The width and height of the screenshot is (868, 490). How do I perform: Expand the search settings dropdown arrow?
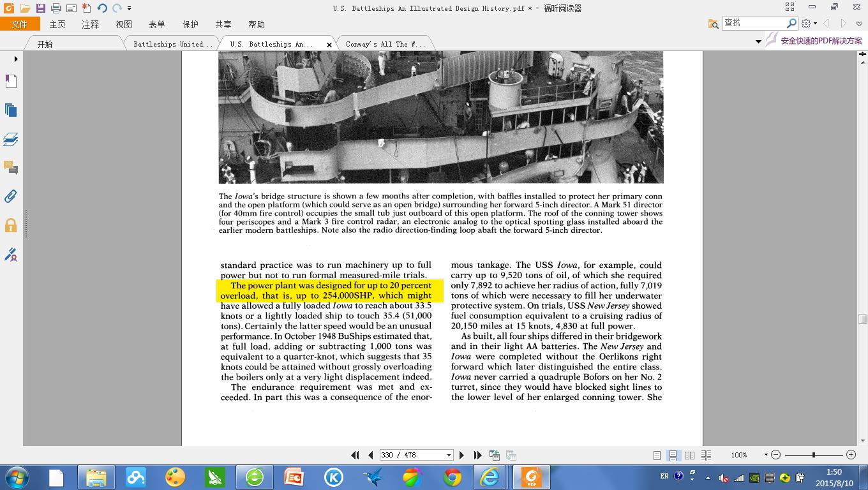pyautogui.click(x=815, y=24)
